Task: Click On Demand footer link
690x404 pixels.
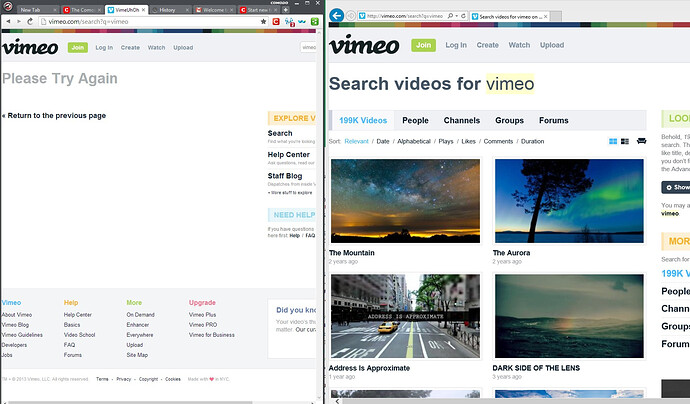Action: (x=140, y=315)
